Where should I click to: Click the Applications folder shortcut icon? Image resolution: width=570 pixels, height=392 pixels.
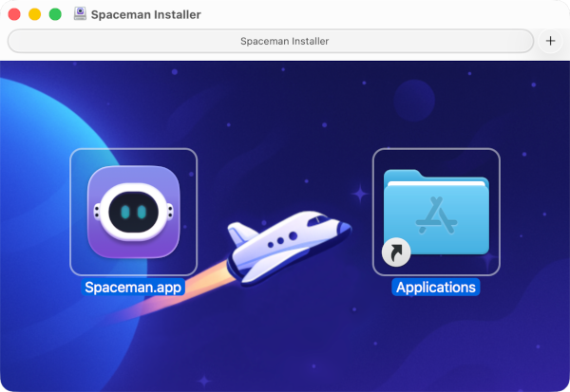coord(436,216)
